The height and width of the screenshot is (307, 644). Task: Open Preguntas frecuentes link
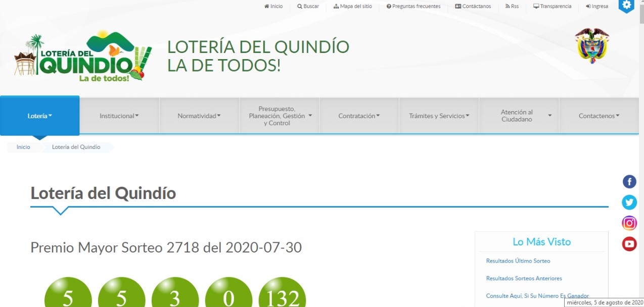pos(413,7)
